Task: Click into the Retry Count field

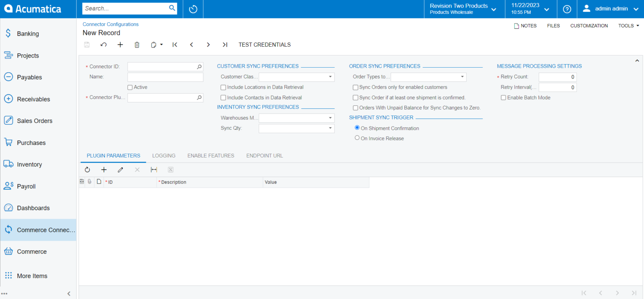Action: pyautogui.click(x=558, y=77)
